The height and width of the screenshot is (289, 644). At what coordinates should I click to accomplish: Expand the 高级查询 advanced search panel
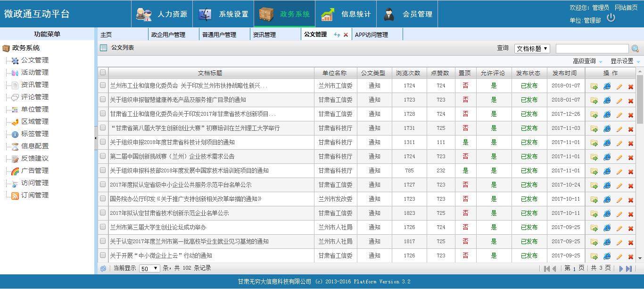click(587, 61)
